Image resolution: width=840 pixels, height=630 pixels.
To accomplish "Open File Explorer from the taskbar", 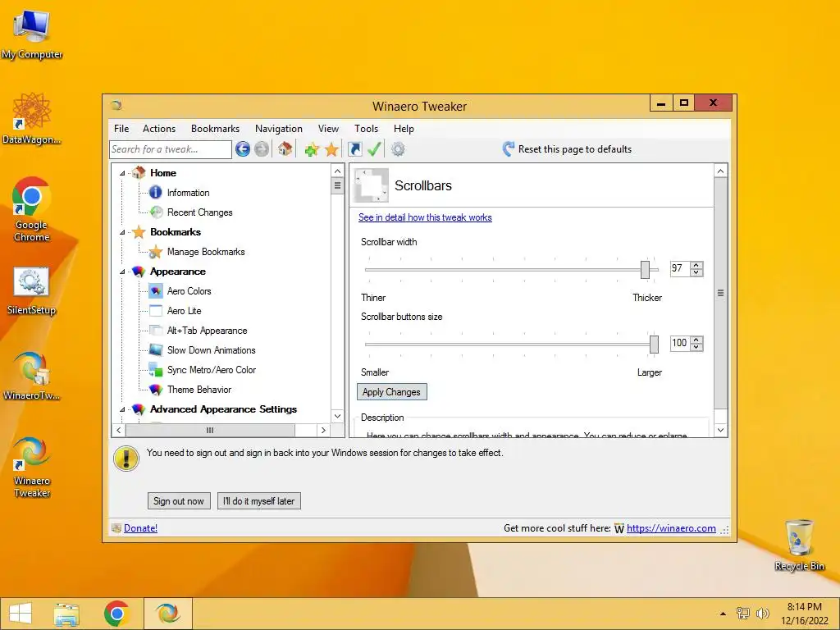I will pos(66,614).
